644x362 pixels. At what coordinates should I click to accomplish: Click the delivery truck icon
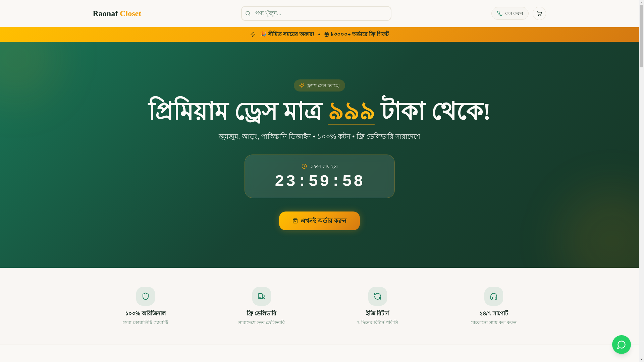[262, 296]
